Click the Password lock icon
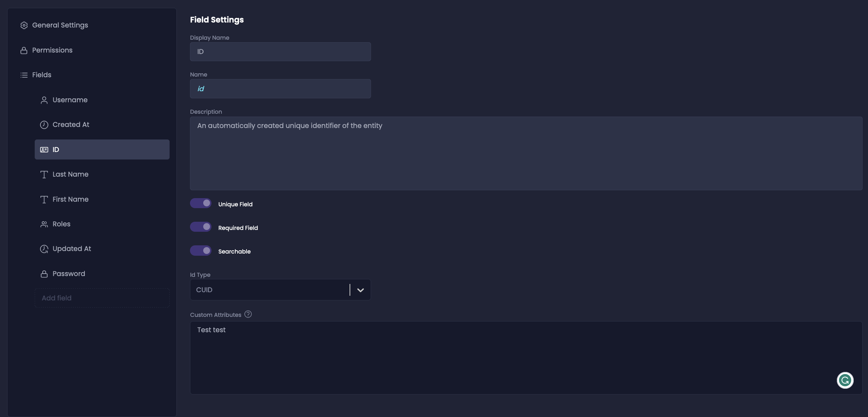This screenshot has height=417, width=868. tap(44, 274)
